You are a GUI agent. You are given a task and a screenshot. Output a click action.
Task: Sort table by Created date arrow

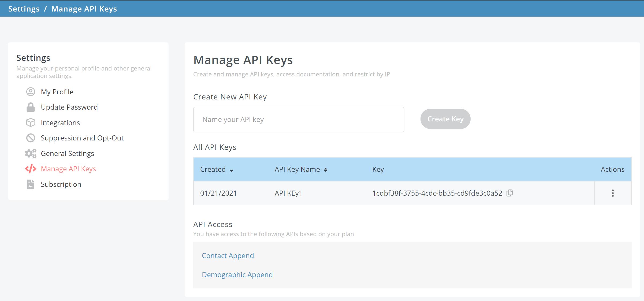pyautogui.click(x=232, y=170)
